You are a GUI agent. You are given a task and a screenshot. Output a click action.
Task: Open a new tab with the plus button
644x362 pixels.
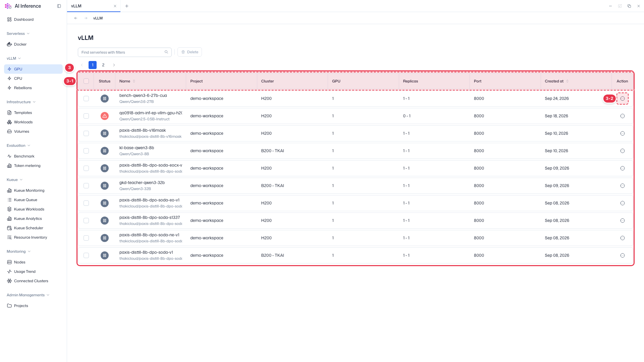click(127, 6)
